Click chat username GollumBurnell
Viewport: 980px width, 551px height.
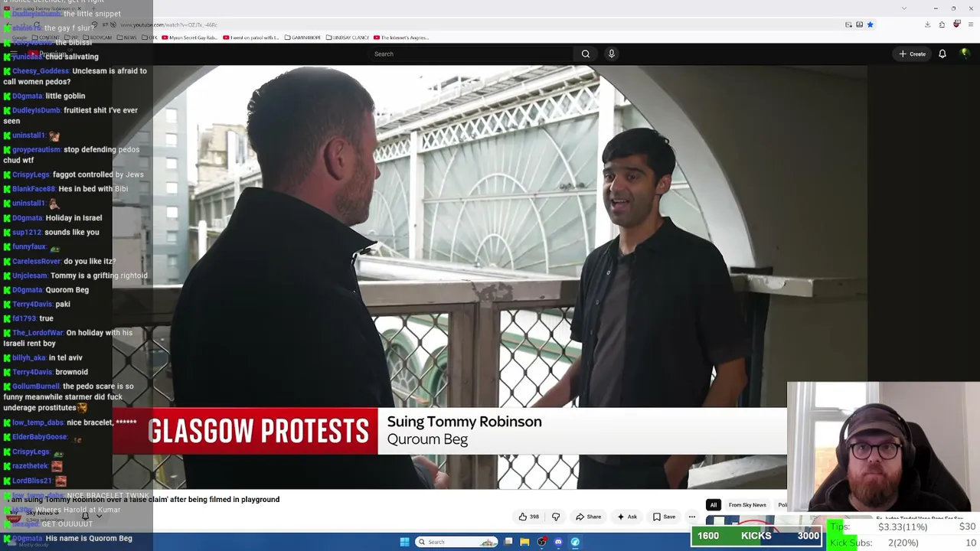[x=36, y=386]
